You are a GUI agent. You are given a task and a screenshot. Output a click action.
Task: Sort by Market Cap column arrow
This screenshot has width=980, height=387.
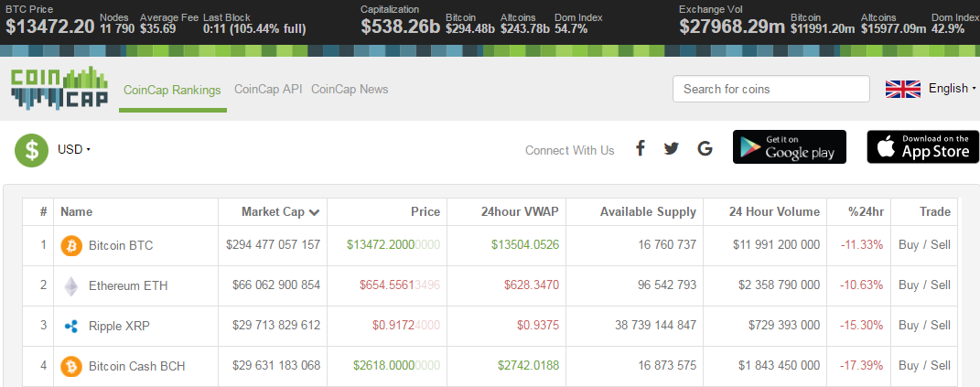click(x=315, y=212)
